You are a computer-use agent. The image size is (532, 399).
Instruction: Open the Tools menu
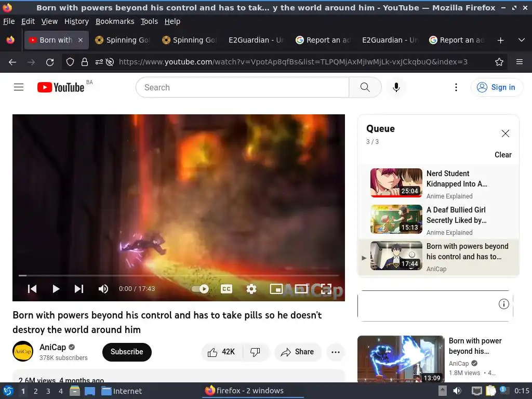(149, 21)
